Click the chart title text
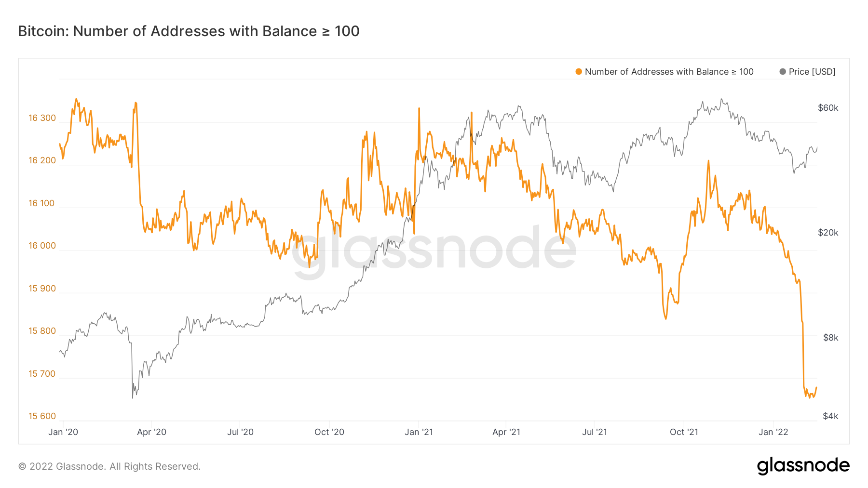The image size is (868, 488). click(x=189, y=31)
